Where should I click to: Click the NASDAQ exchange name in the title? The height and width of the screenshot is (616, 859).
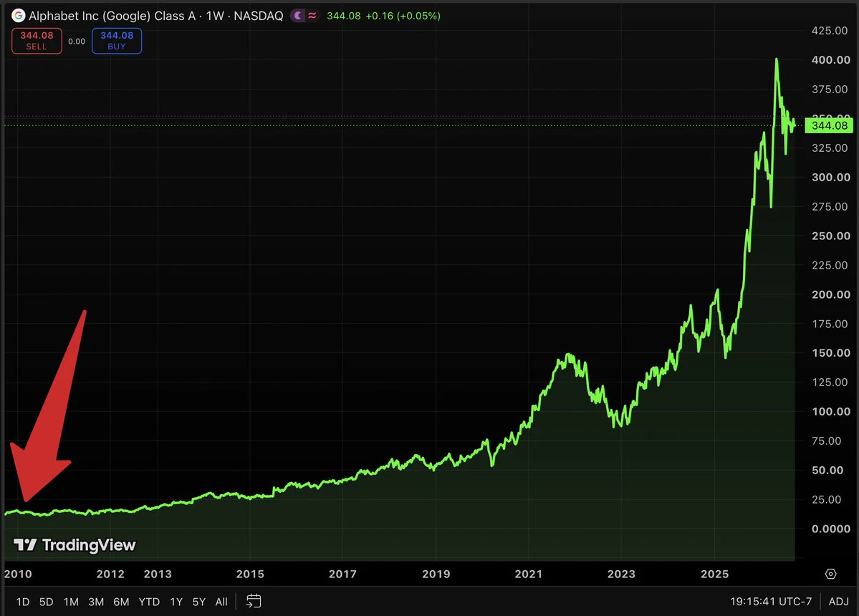click(x=259, y=16)
